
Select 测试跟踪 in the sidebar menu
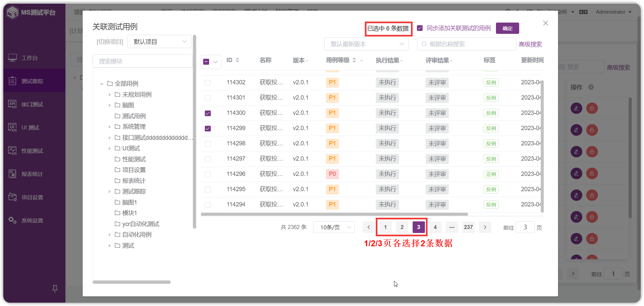click(35, 81)
